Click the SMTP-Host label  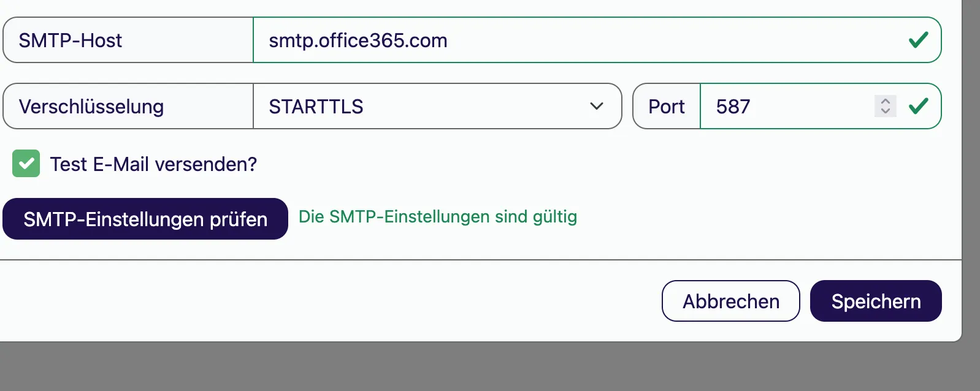tap(71, 40)
